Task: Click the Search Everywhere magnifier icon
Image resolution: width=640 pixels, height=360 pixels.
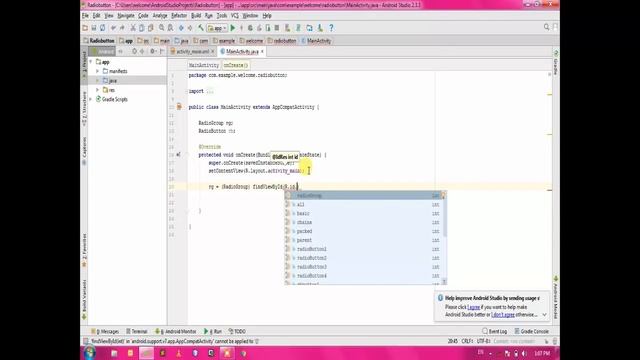Action: (x=547, y=27)
